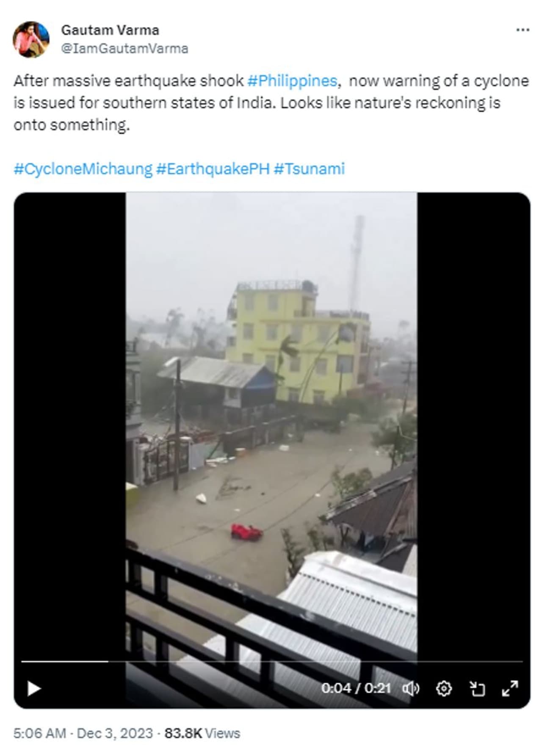Click the 0:04 / 0:21 time display
Viewport: 542px width, 756px height.
coord(355,688)
